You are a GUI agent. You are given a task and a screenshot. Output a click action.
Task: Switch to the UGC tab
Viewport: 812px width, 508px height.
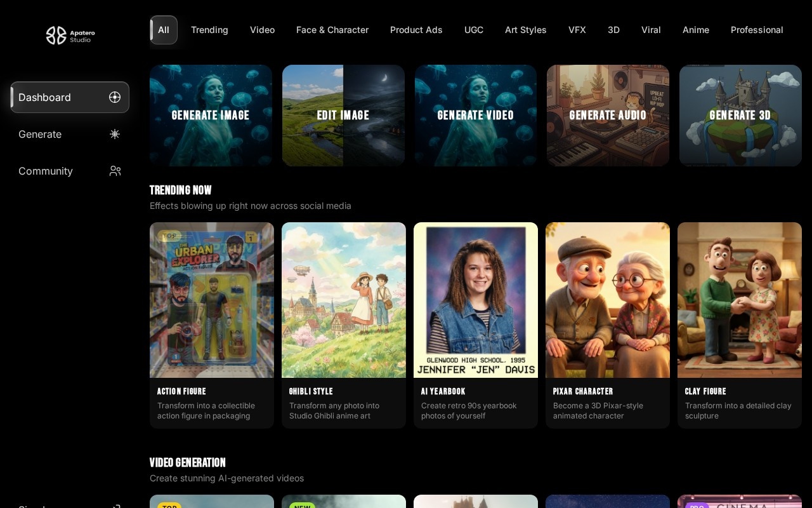pos(474,30)
